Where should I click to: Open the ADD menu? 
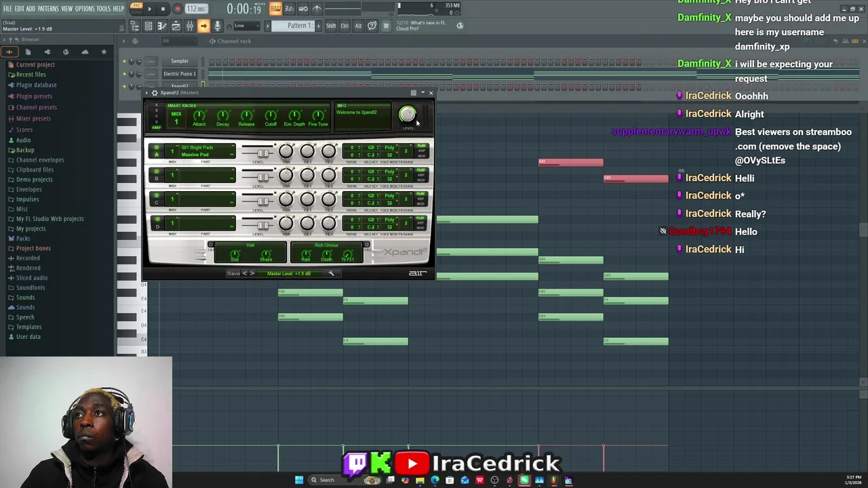pyautogui.click(x=31, y=9)
